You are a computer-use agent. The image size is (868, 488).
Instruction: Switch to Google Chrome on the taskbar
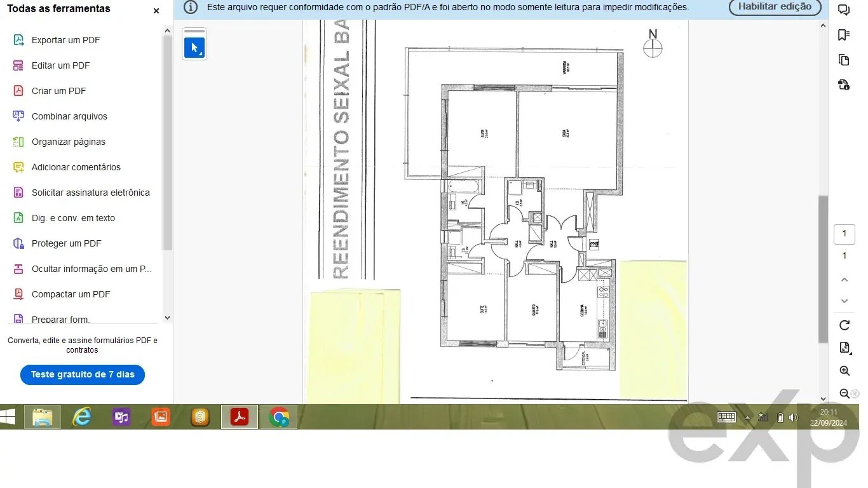(x=279, y=417)
